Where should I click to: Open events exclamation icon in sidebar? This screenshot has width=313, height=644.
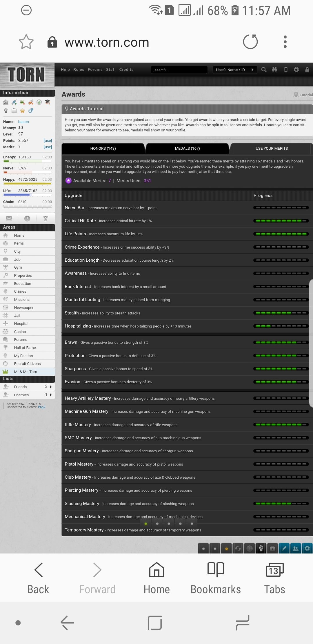pos(27,218)
